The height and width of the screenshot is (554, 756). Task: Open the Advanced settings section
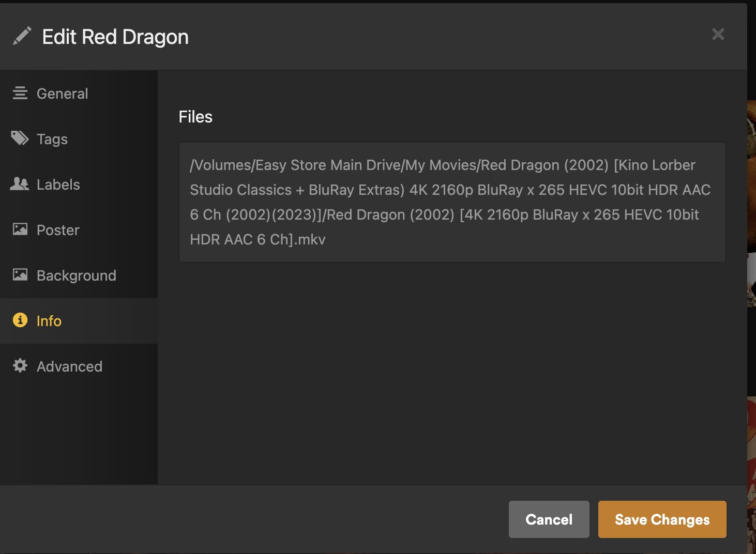click(x=69, y=366)
